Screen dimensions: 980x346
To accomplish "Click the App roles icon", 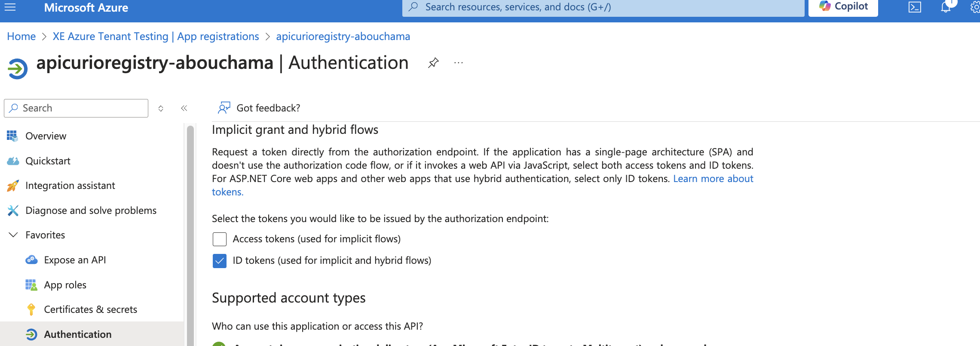I will click(31, 285).
